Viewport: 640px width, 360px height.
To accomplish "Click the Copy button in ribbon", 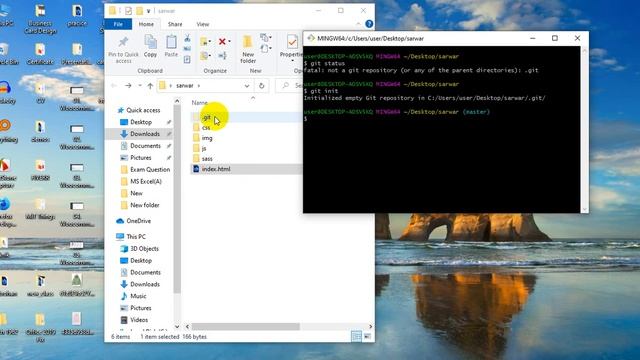I will click(x=150, y=46).
